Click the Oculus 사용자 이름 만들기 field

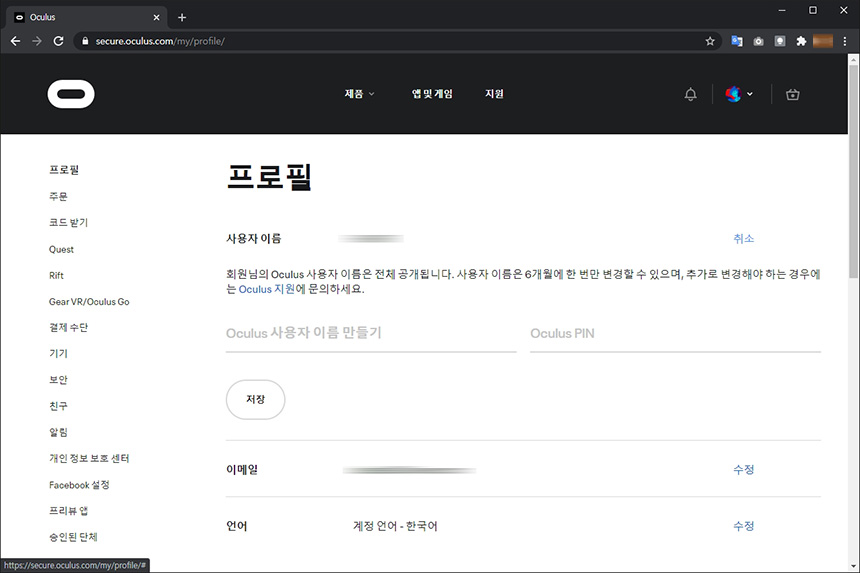coord(371,335)
